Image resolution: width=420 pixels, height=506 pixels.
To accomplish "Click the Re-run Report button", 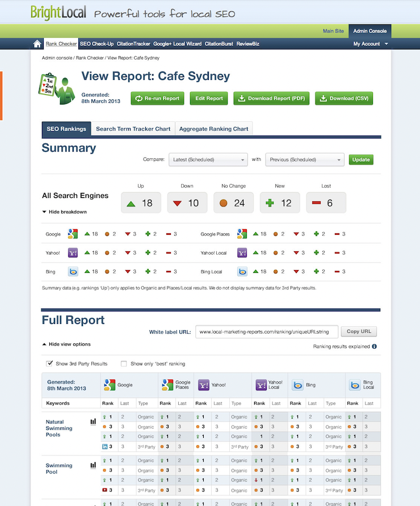I will click(x=158, y=99).
